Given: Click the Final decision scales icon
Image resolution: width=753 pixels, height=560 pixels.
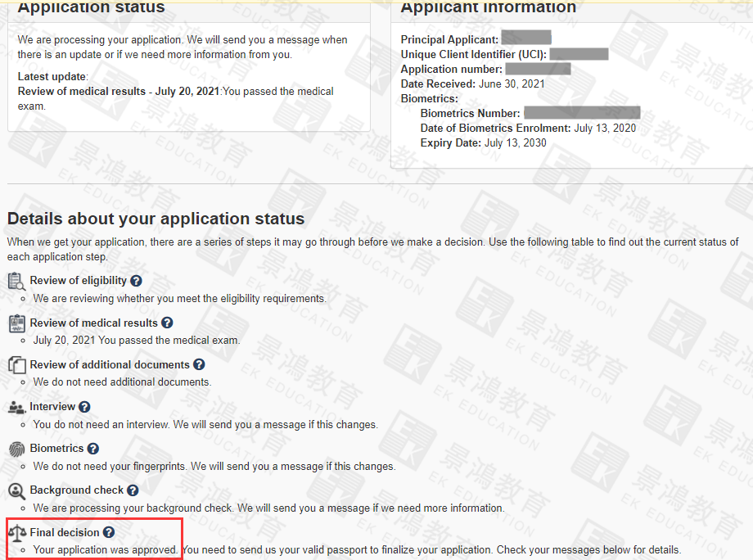Looking at the screenshot, I should 16,532.
